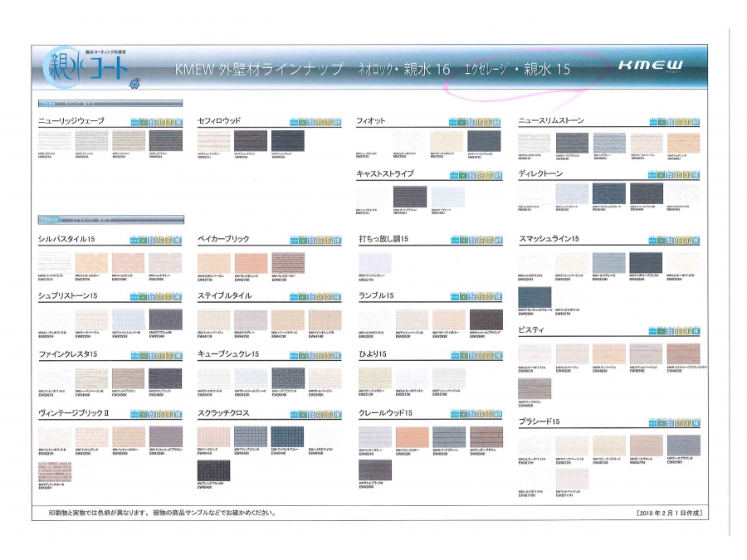The height and width of the screenshot is (560, 747).
Task: Select the キャストストライプ heading
Action: [385, 173]
